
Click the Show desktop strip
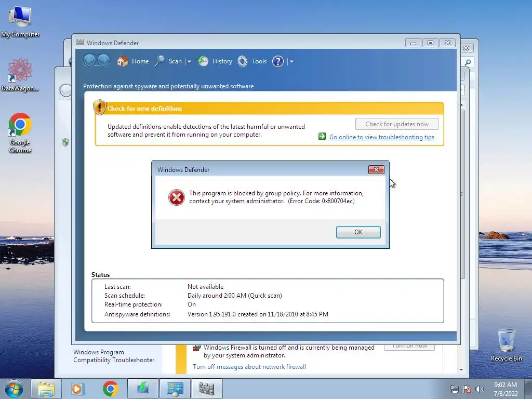[528, 389]
